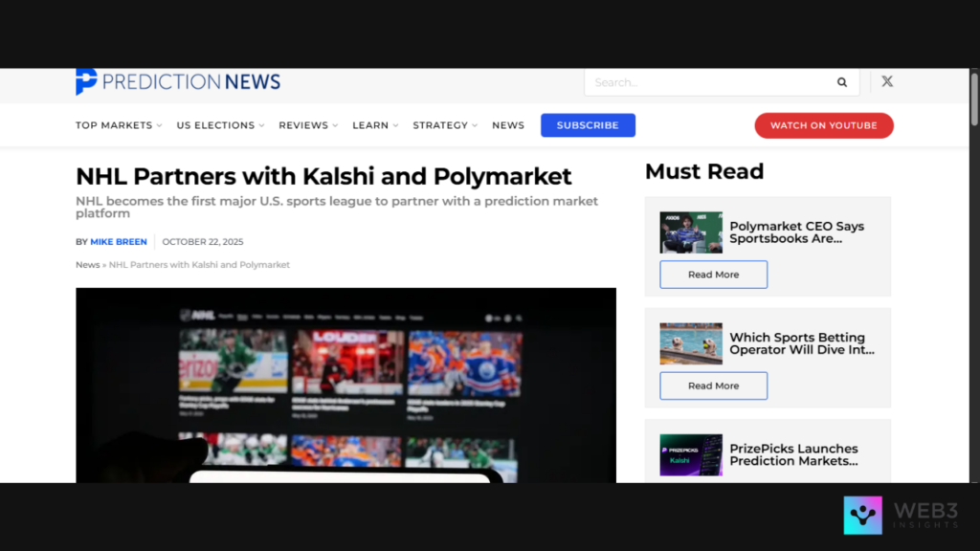Expand the Learn menu
Screen dimensions: 980x551
tap(376, 125)
